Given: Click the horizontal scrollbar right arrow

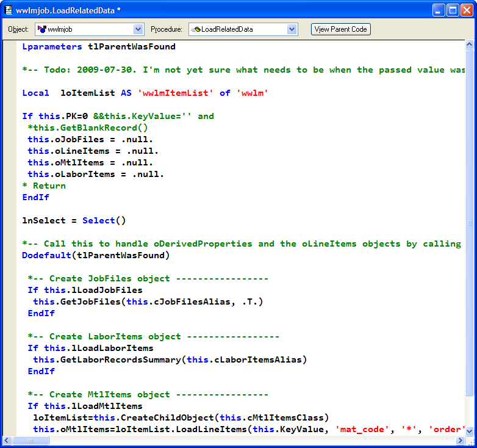Looking at the screenshot, I should pos(461,441).
